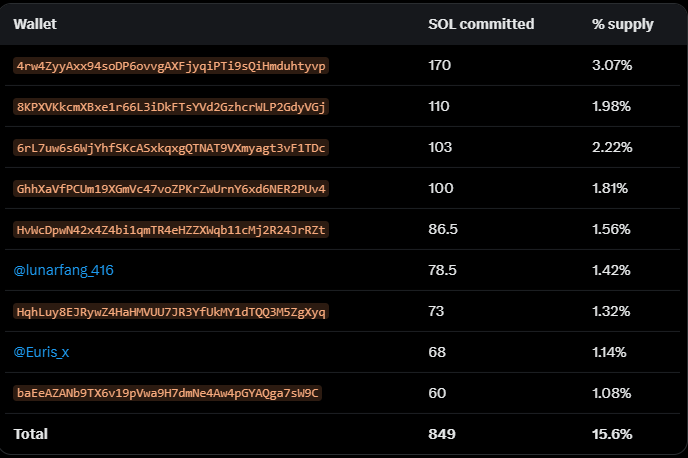This screenshot has width=688, height=458.
Task: Open the @lunarfang_416 profile link
Action: (x=64, y=270)
